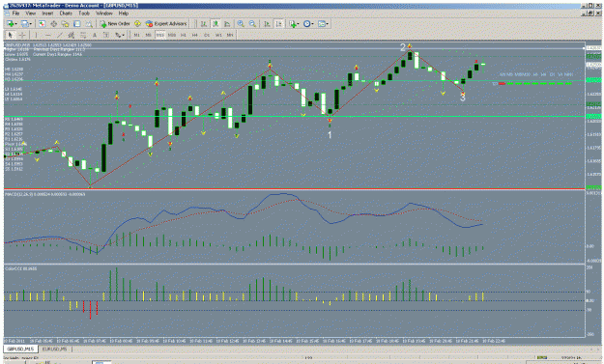The image size is (604, 364).
Task: Select the horizontal line drawing tool
Action: (47, 35)
